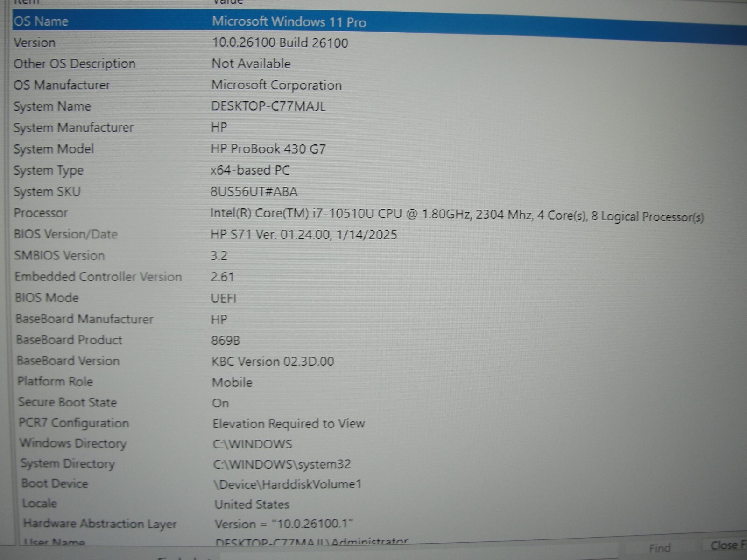Select the System Model row label
This screenshot has width=747, height=560.
point(54,149)
